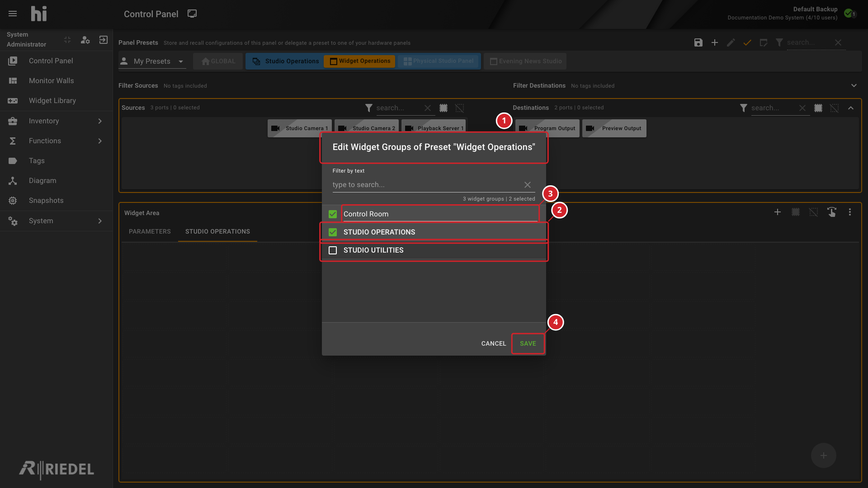Select the STUDIO OPERATIONS widget tab
Viewport: 868px width, 488px height.
point(217,231)
